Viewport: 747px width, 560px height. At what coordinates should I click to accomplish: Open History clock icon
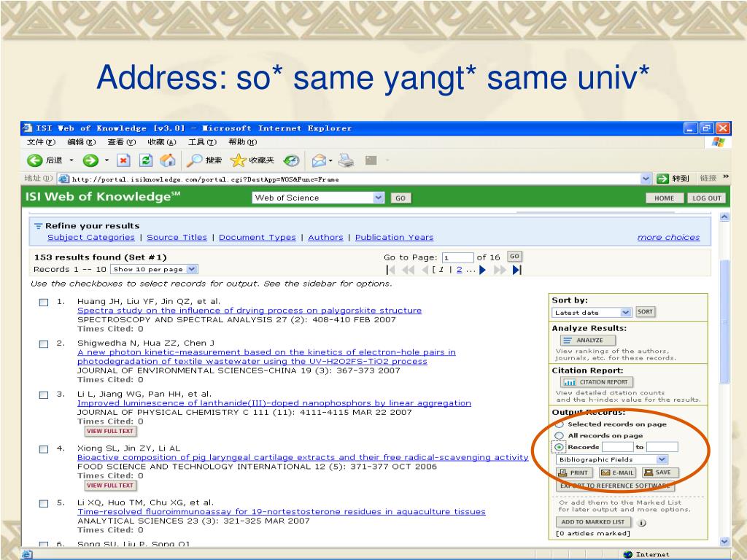(291, 161)
